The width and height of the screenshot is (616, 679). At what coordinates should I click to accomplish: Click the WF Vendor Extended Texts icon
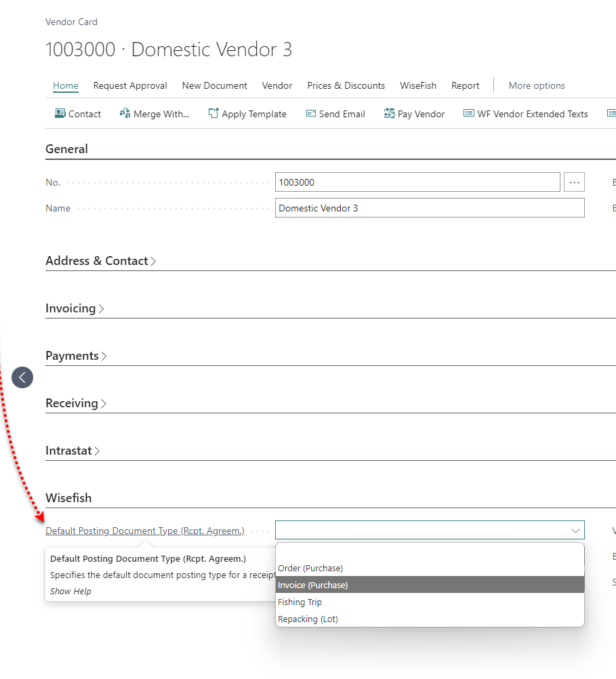click(469, 114)
